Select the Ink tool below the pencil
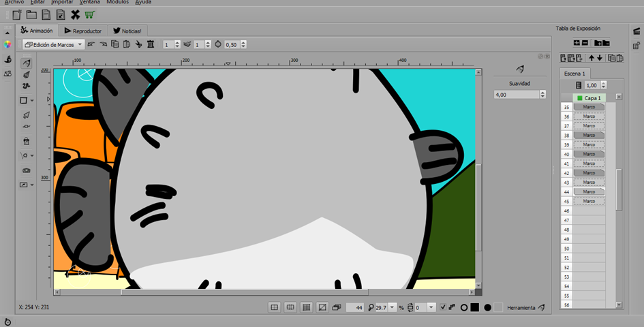Image resolution: width=644 pixels, height=327 pixels. click(x=27, y=75)
